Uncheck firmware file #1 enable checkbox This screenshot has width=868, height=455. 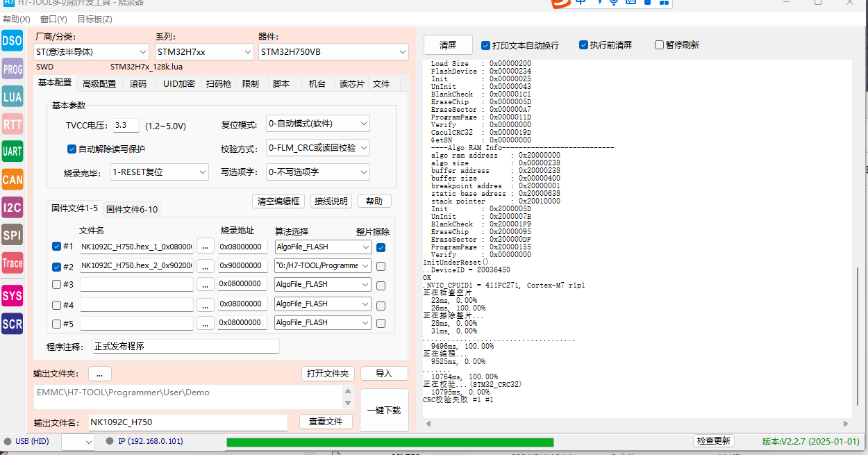click(56, 246)
